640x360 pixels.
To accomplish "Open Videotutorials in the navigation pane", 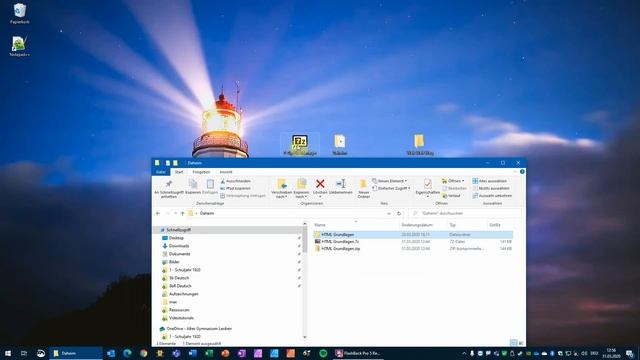I will [x=181, y=318].
